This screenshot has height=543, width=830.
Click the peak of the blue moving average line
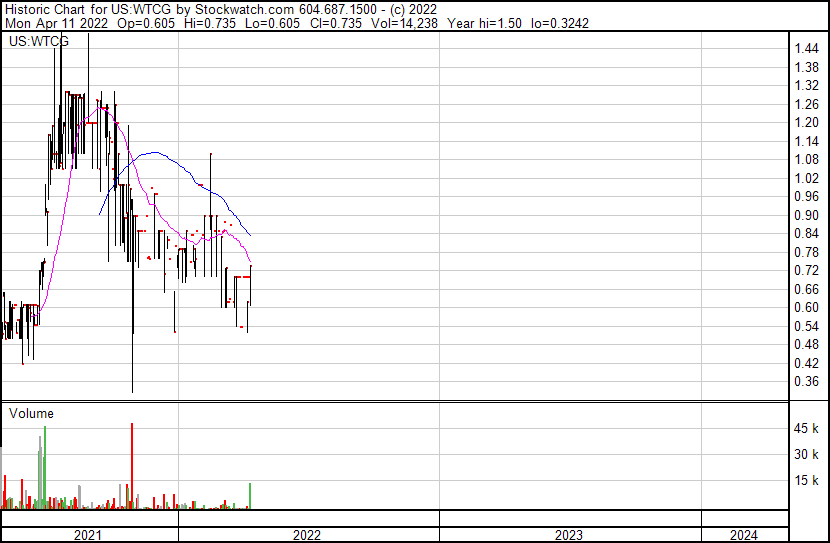[x=152, y=153]
